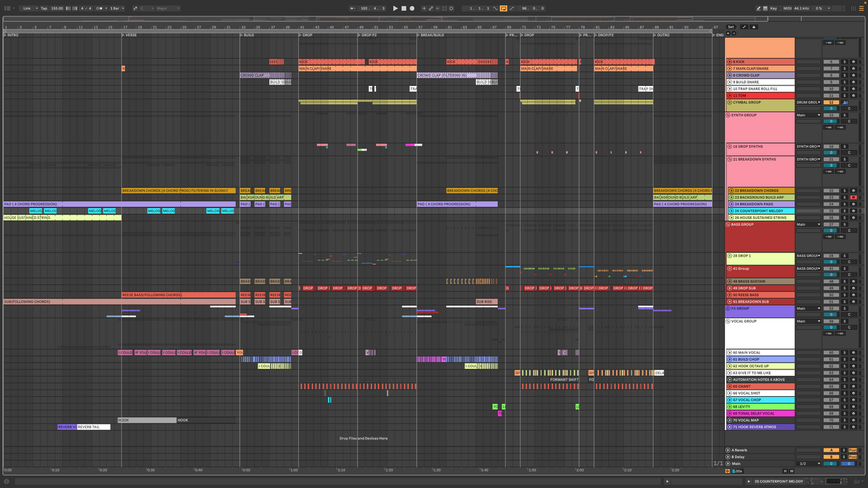This screenshot has width=868, height=488.
Task: Solo the 6 KICK track
Action: (x=843, y=62)
